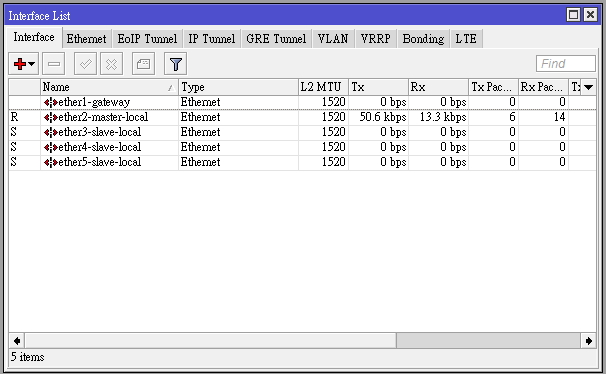Viewport: 606px width, 374px height.
Task: Click the ether1-gateway ethernet icon
Action: [x=51, y=102]
